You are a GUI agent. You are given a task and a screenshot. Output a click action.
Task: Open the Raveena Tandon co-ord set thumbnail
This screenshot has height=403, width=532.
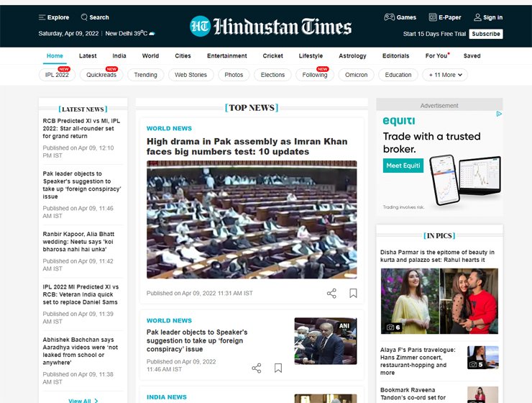(483, 394)
